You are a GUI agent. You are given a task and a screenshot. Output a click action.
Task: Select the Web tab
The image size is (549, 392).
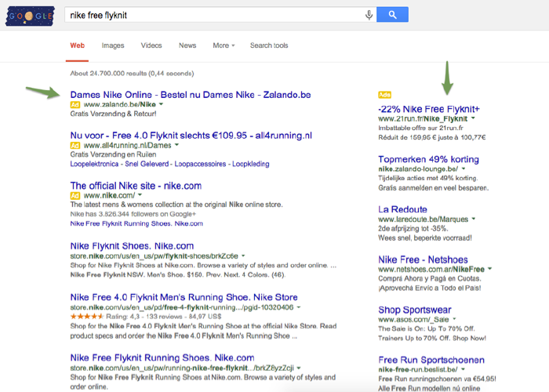(78, 45)
